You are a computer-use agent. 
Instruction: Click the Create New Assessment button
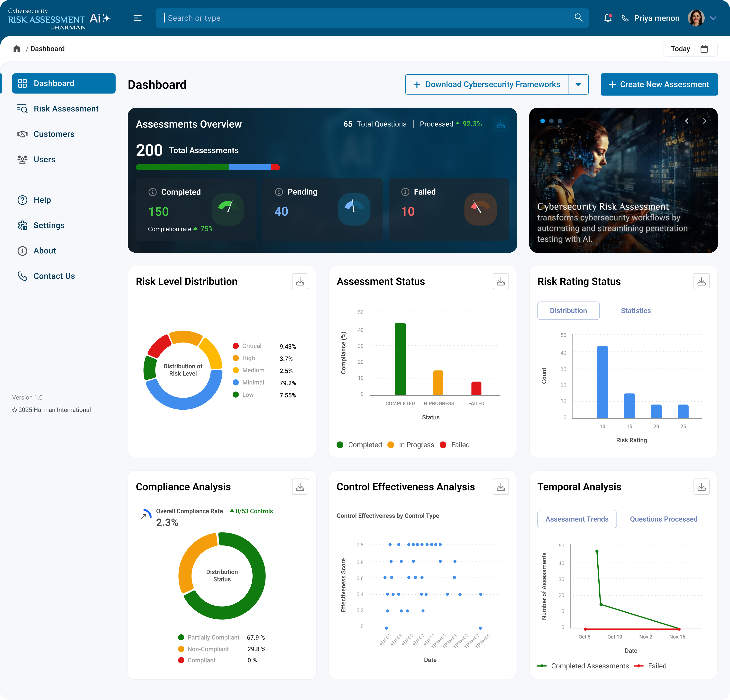coord(659,84)
